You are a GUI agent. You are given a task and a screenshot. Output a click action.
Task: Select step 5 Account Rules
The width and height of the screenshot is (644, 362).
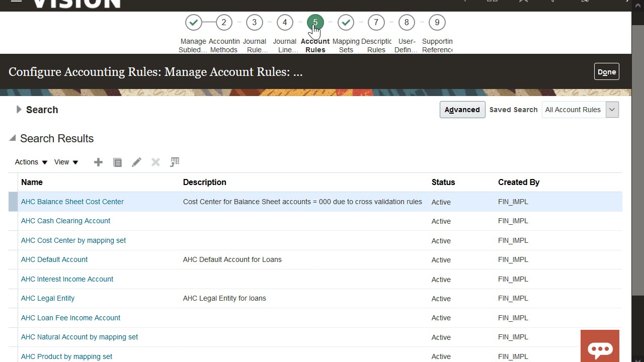(x=315, y=22)
